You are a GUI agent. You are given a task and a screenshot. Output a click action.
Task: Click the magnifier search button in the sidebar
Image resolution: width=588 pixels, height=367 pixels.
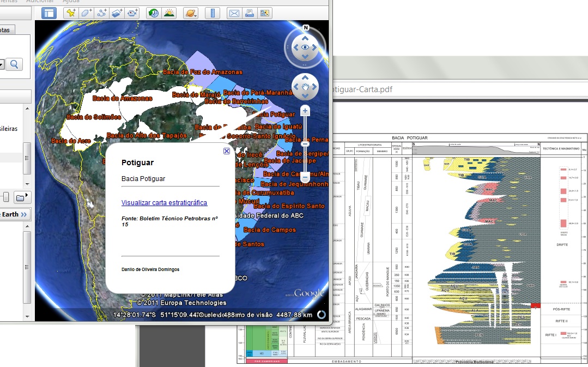coord(14,64)
